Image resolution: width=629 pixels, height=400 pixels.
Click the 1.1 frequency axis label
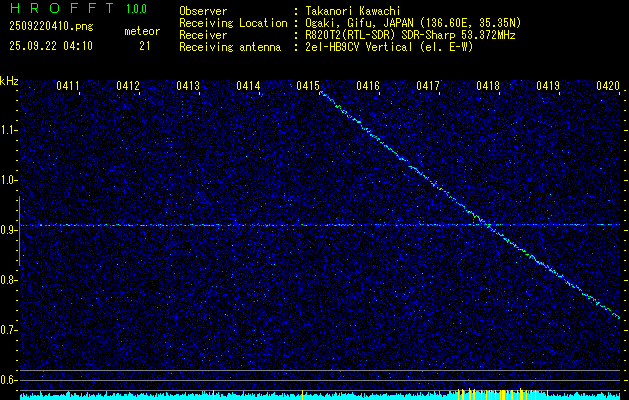(9, 130)
